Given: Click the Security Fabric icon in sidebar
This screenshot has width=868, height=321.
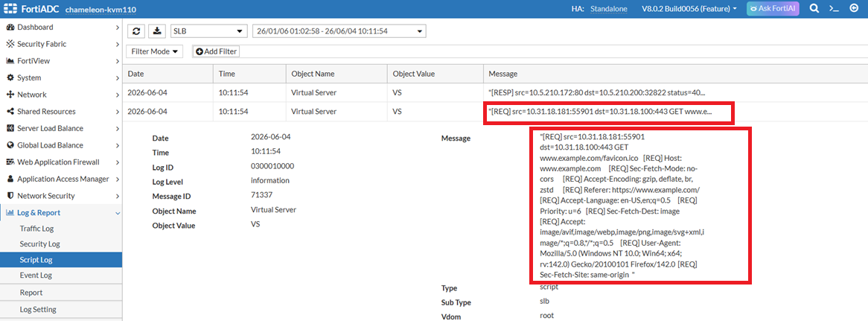Looking at the screenshot, I should click(x=10, y=44).
